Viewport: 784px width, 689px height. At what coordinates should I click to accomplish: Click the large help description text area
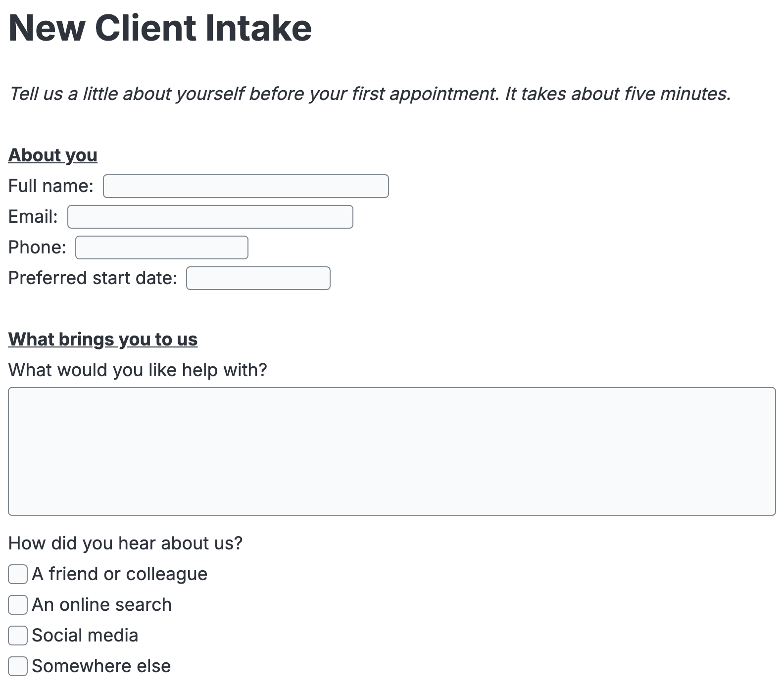(x=392, y=451)
